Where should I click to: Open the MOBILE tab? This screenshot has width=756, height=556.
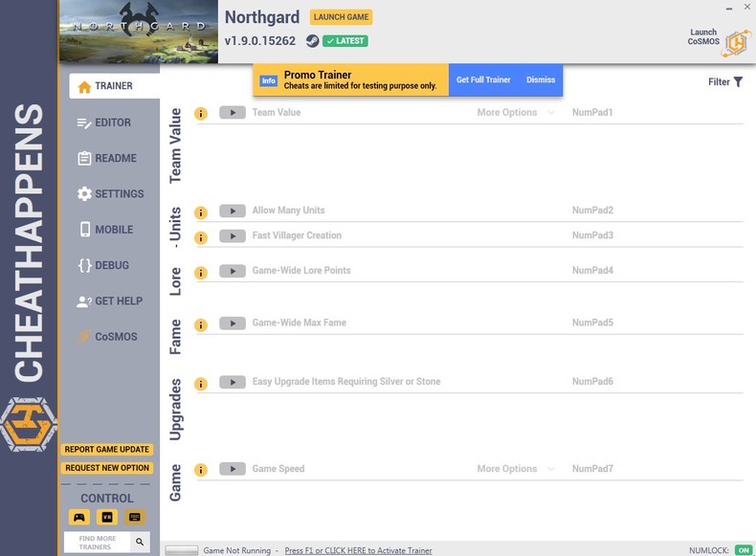pos(106,230)
